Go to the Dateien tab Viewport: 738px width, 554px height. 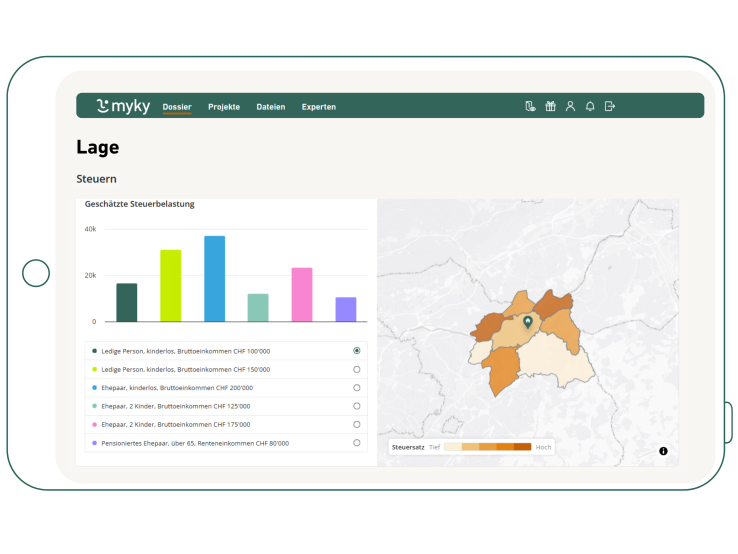(x=270, y=107)
